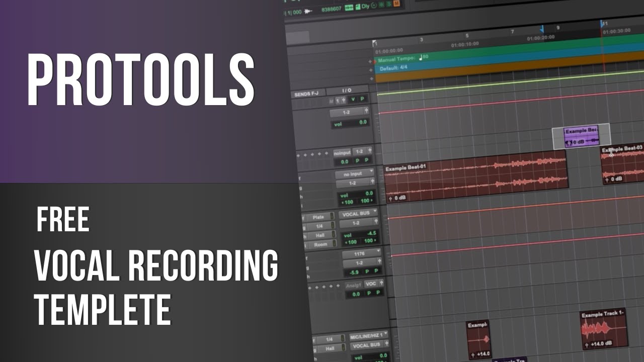Toggle second P button beside -5.9 value

coord(376,270)
